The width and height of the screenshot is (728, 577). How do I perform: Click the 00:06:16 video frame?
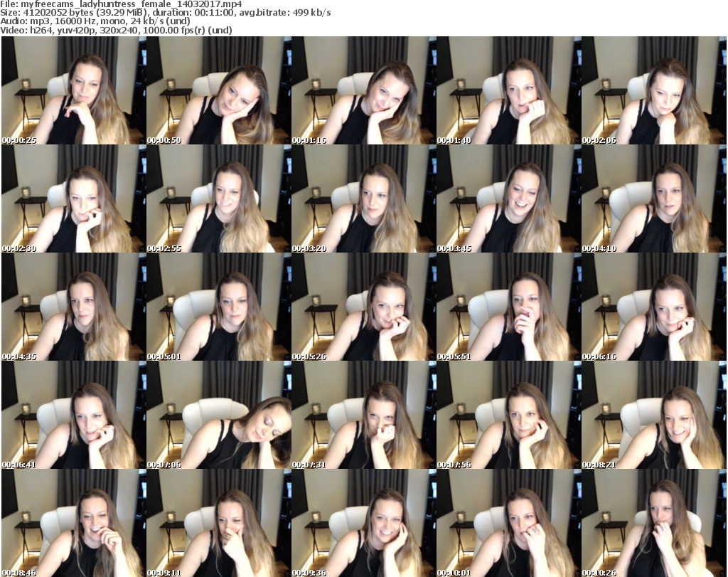pos(654,307)
